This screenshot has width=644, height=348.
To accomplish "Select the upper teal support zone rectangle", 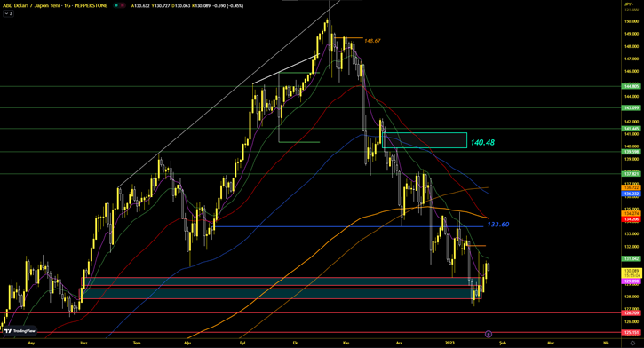I will [x=282, y=281].
